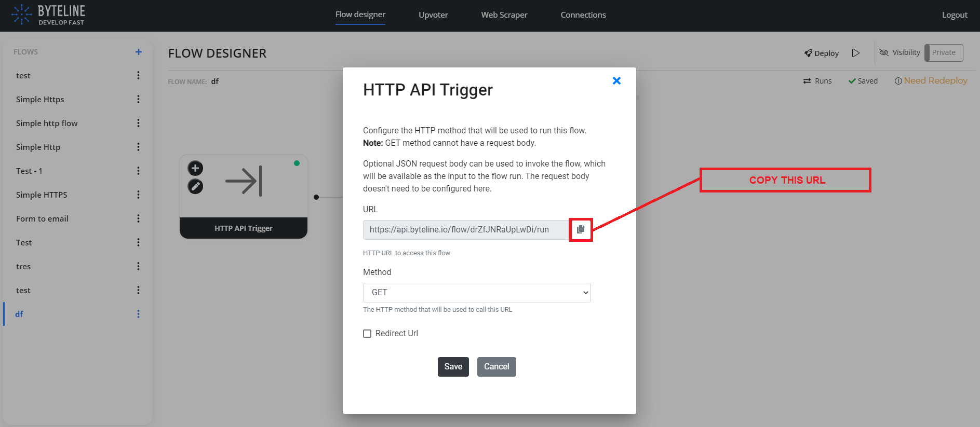Click the Byteline logo

[x=49, y=15]
